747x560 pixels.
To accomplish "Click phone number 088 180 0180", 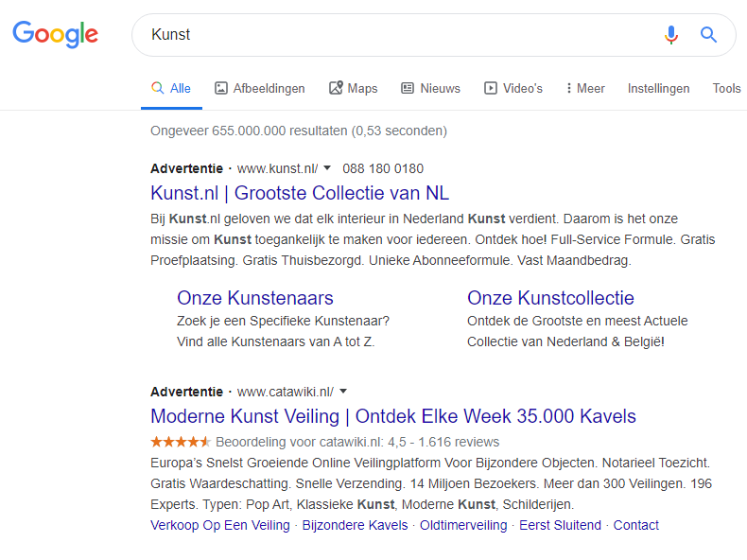I will click(383, 168).
